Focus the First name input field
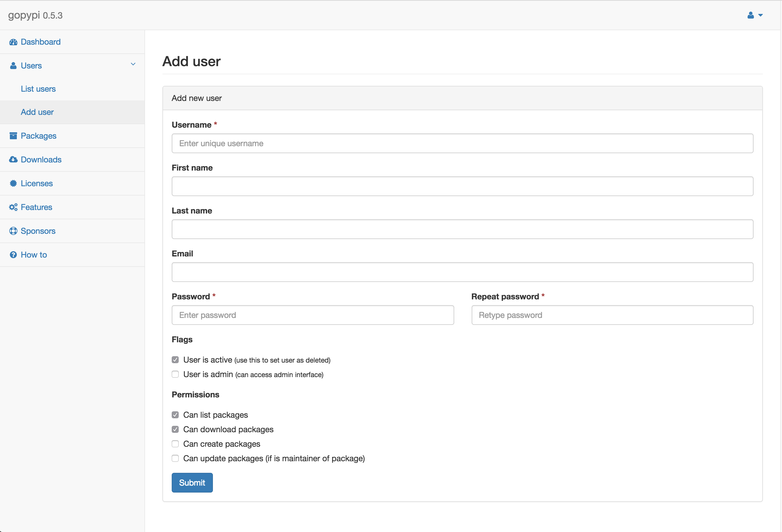Viewport: 782px width, 532px height. click(x=462, y=186)
